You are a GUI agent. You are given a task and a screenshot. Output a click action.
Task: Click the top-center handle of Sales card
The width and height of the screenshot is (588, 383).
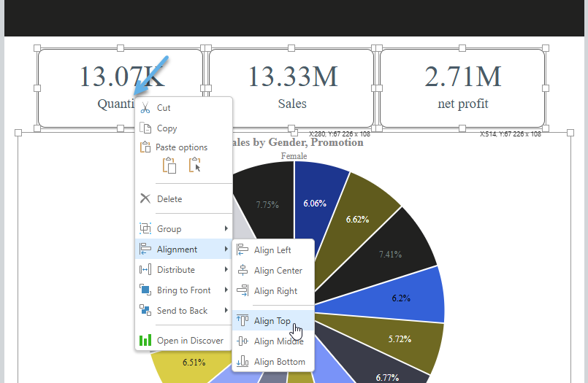pyautogui.click(x=291, y=48)
